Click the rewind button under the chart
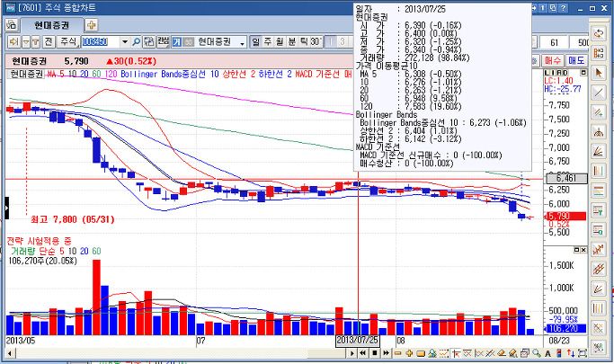Image resolution: width=614 pixels, height=364 pixels. [363, 353]
